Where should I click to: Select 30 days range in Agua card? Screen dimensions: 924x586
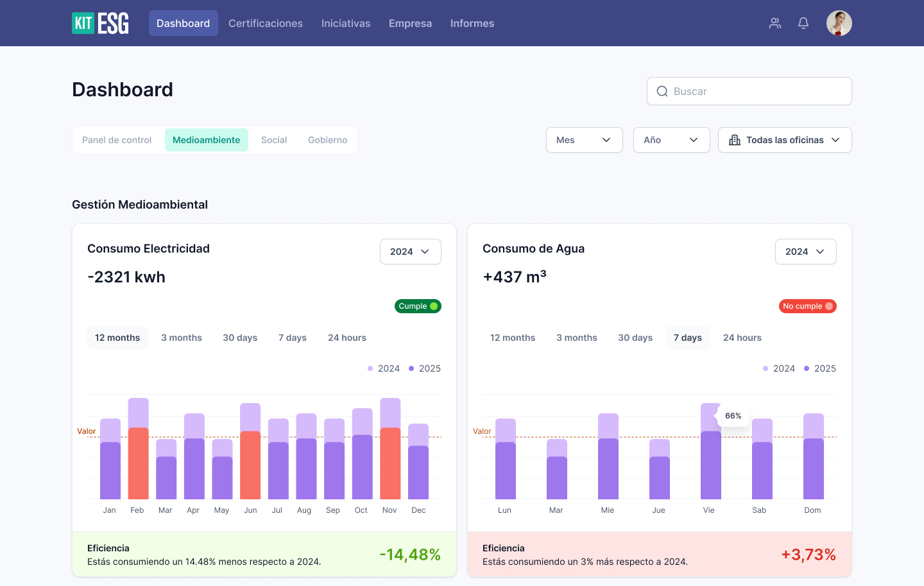635,338
